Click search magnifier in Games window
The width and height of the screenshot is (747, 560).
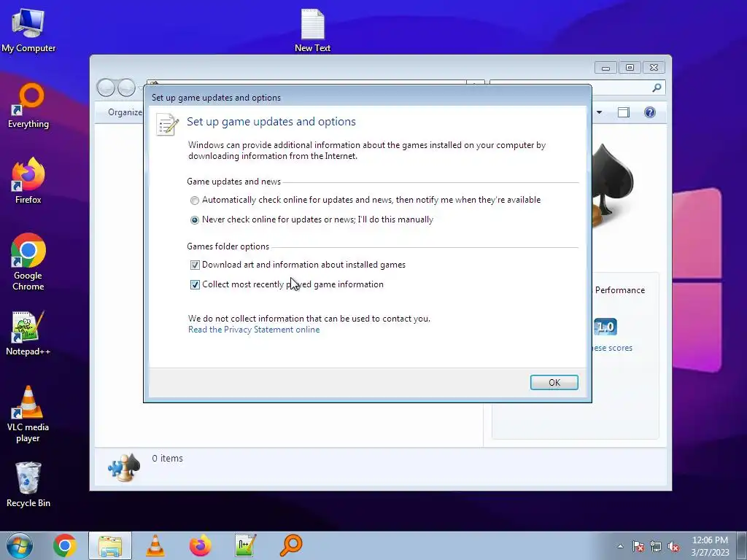(x=657, y=87)
